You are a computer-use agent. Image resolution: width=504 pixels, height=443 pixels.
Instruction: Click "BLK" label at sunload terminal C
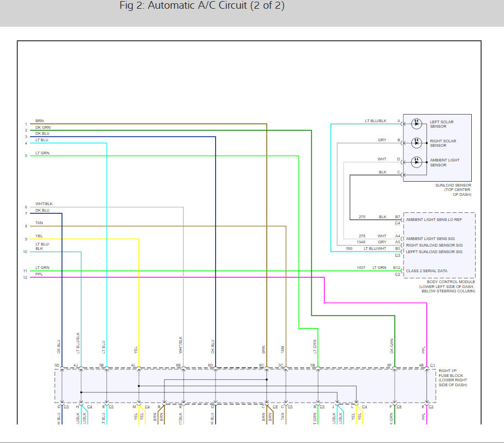(382, 172)
